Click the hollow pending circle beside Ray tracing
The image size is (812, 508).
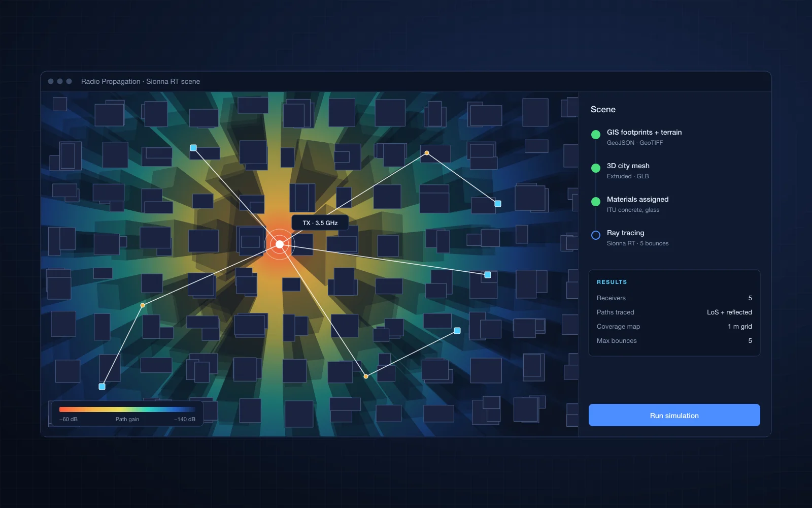coord(596,235)
